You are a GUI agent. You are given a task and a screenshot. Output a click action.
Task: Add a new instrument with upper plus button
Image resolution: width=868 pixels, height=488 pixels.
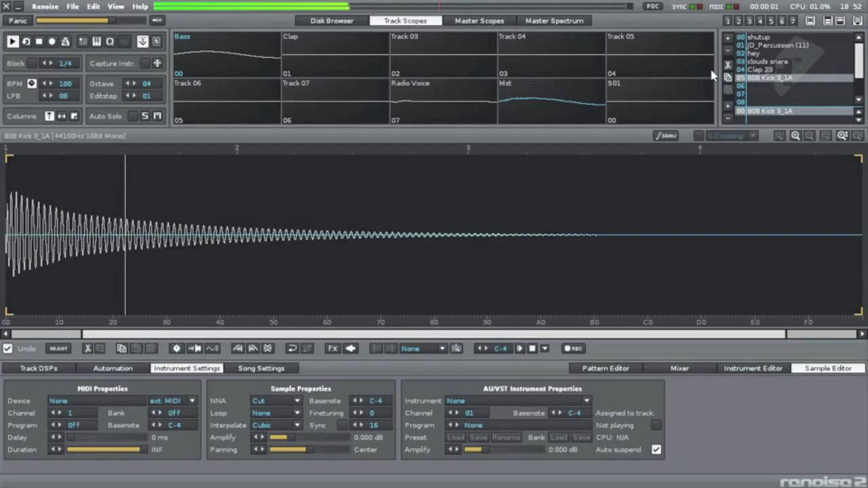click(x=728, y=39)
